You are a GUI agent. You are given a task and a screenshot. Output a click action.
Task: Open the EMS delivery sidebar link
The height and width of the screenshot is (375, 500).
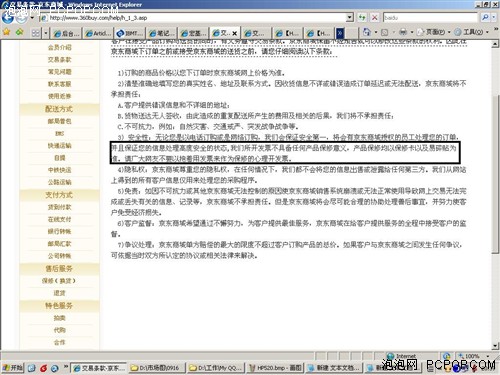coord(59,133)
